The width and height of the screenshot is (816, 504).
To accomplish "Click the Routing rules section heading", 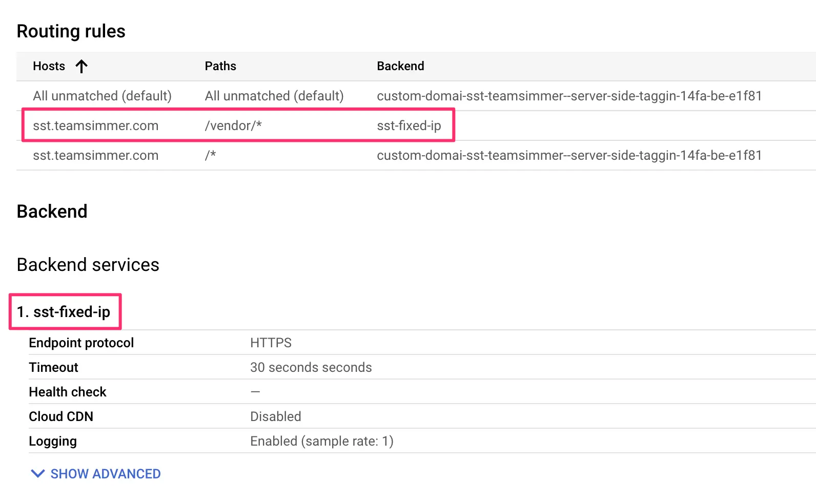I will [71, 31].
